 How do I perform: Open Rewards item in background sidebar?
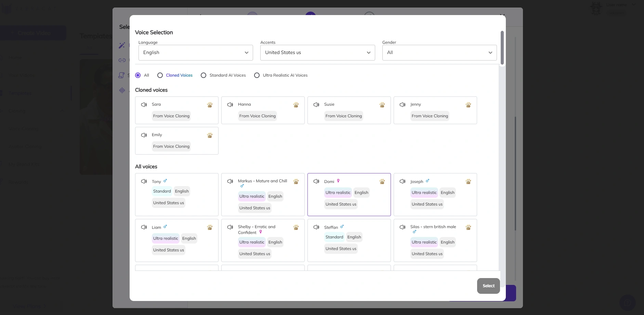tap(18, 182)
